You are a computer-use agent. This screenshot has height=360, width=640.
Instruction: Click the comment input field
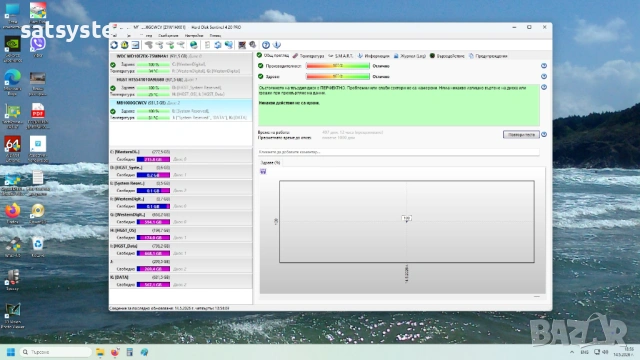click(398, 152)
